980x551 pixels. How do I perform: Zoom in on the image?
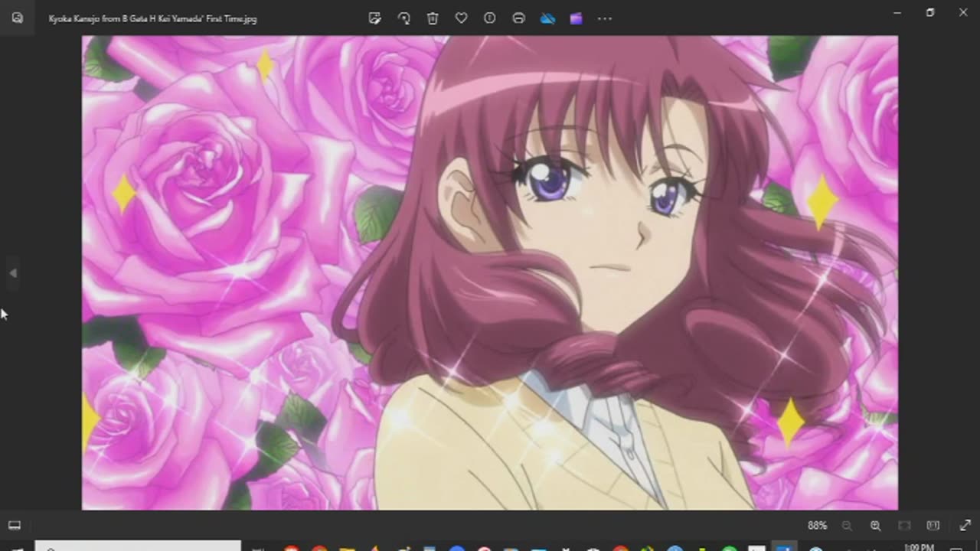tap(875, 526)
